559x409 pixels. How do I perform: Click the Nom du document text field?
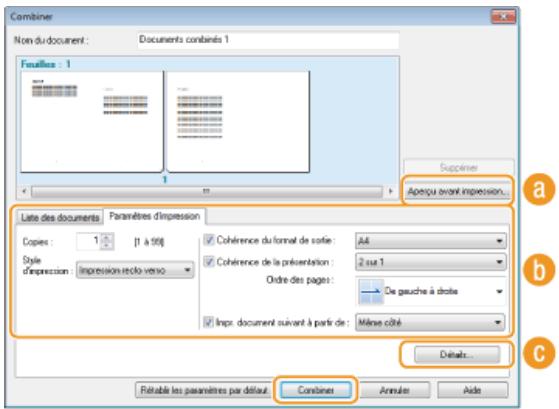click(x=268, y=40)
